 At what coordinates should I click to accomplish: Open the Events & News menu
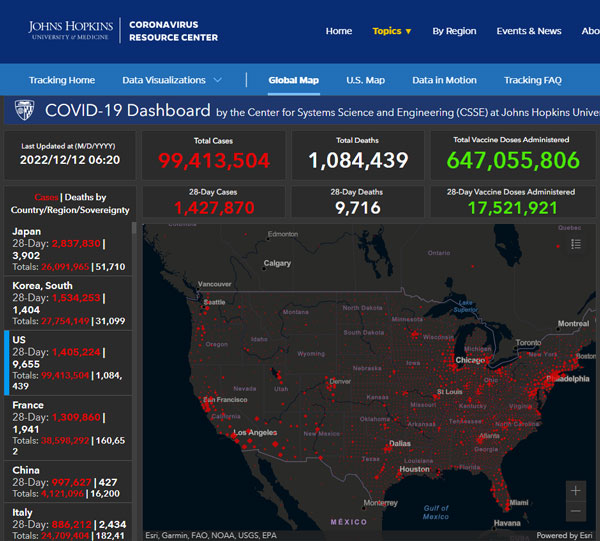point(529,31)
